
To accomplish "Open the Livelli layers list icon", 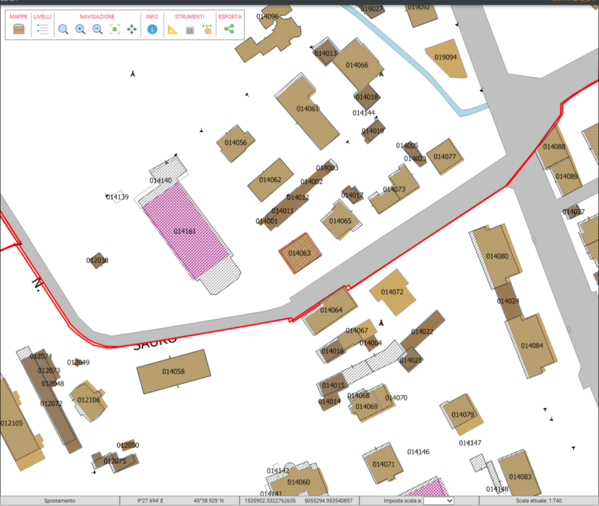I will (42, 29).
